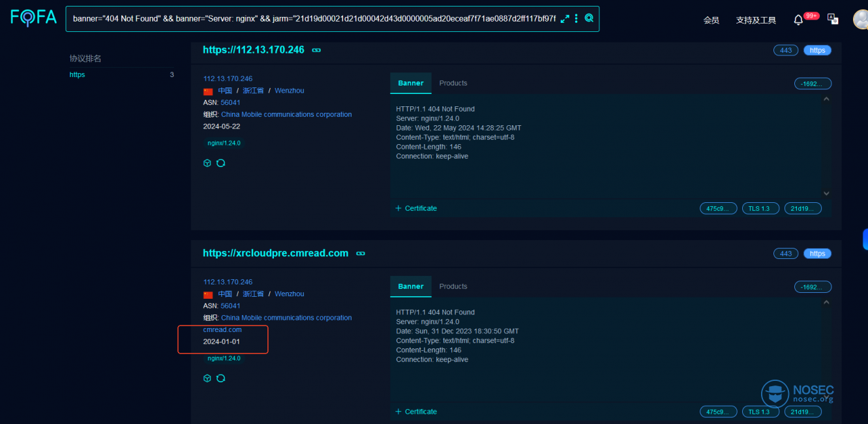Click the China flag in the xrcloudpre.cmread.com card
Viewport: 868px width, 424px height.
208,295
